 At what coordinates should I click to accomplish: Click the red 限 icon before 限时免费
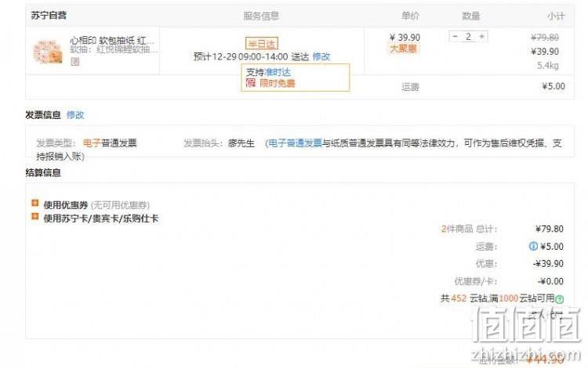pyautogui.click(x=251, y=83)
